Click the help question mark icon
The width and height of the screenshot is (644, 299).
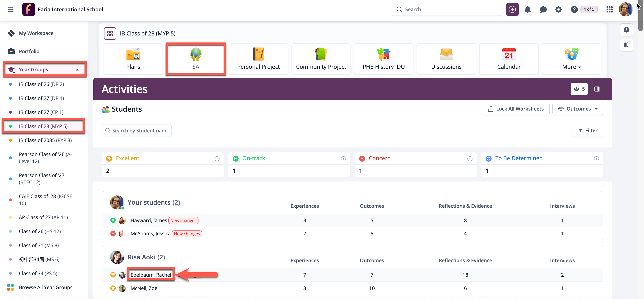574,9
